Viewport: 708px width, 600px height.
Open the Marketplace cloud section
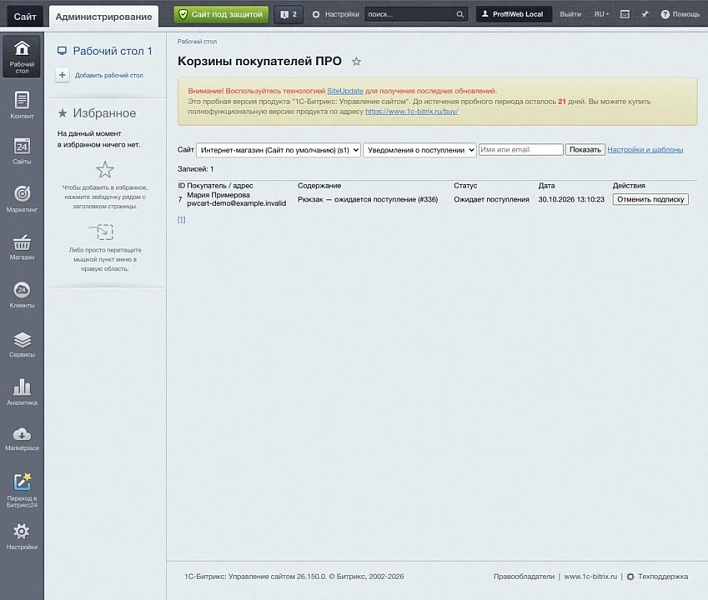pyautogui.click(x=22, y=439)
